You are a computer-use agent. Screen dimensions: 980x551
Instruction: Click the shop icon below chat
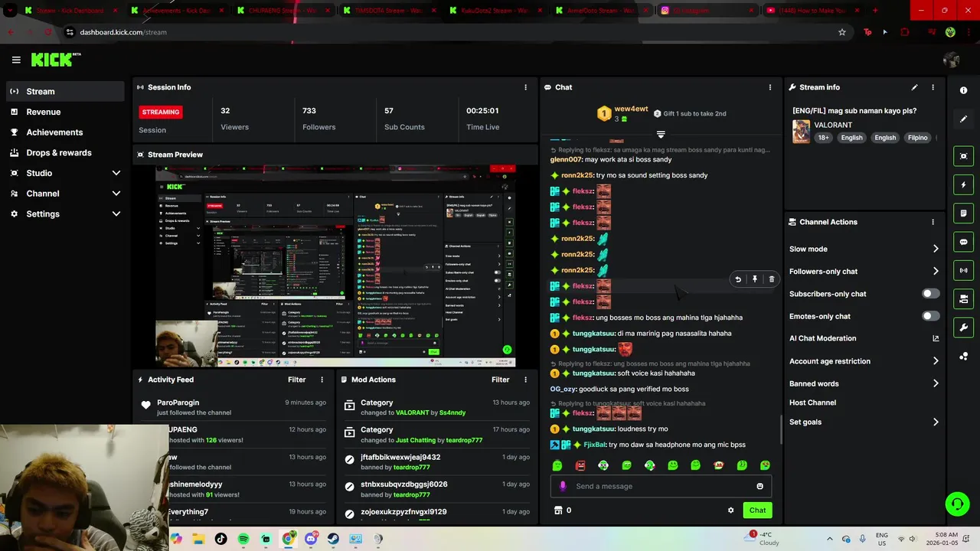558,510
